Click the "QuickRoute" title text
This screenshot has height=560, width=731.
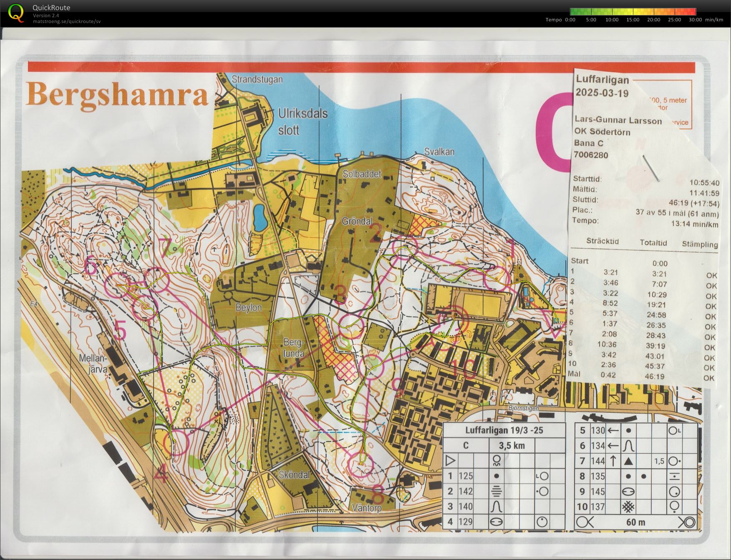(51, 8)
